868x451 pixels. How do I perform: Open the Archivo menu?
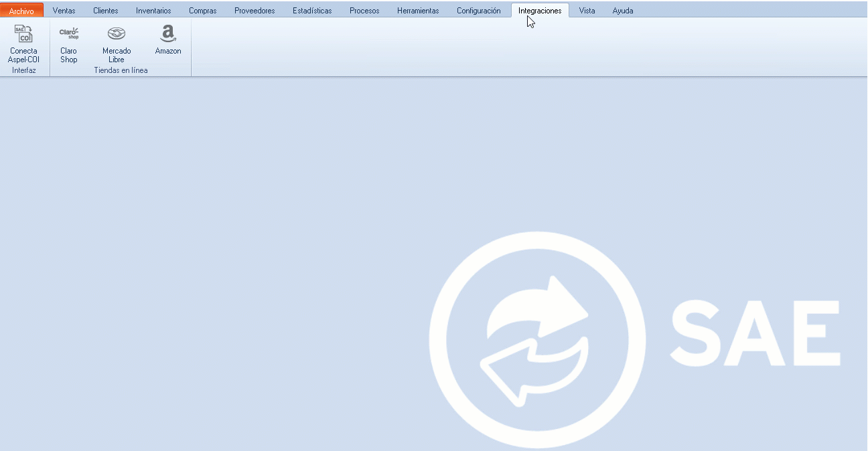tap(21, 10)
